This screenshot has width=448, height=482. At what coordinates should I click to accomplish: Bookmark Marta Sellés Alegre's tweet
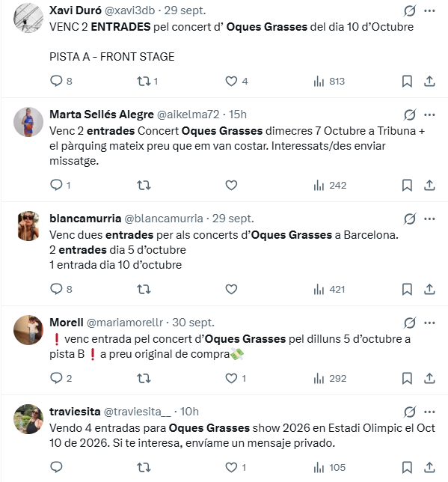pyautogui.click(x=407, y=186)
